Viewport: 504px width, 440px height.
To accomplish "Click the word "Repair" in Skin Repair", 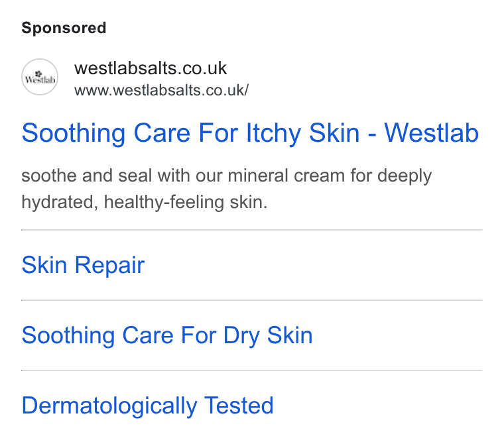I will click(109, 266).
